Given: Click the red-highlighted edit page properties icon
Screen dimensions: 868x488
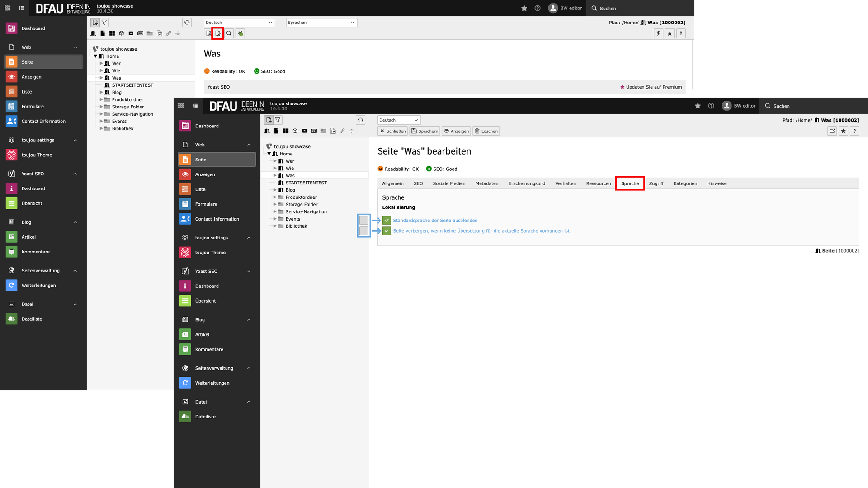Looking at the screenshot, I should coord(218,33).
